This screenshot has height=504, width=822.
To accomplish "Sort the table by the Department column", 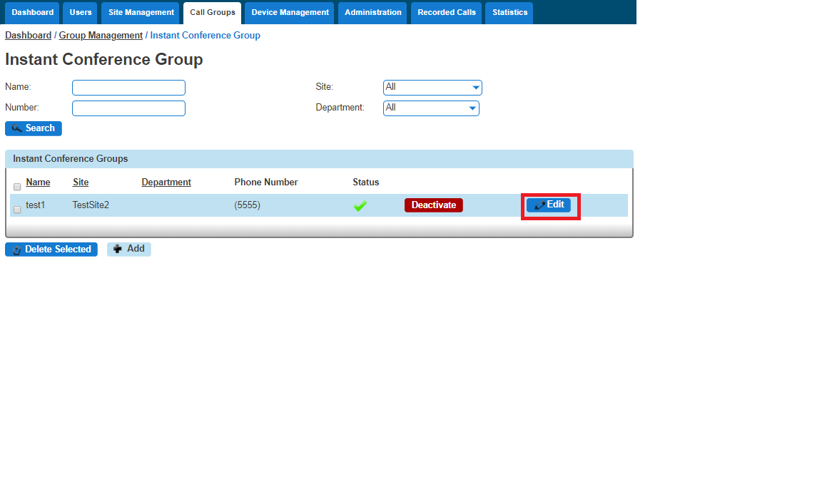I will point(166,182).
